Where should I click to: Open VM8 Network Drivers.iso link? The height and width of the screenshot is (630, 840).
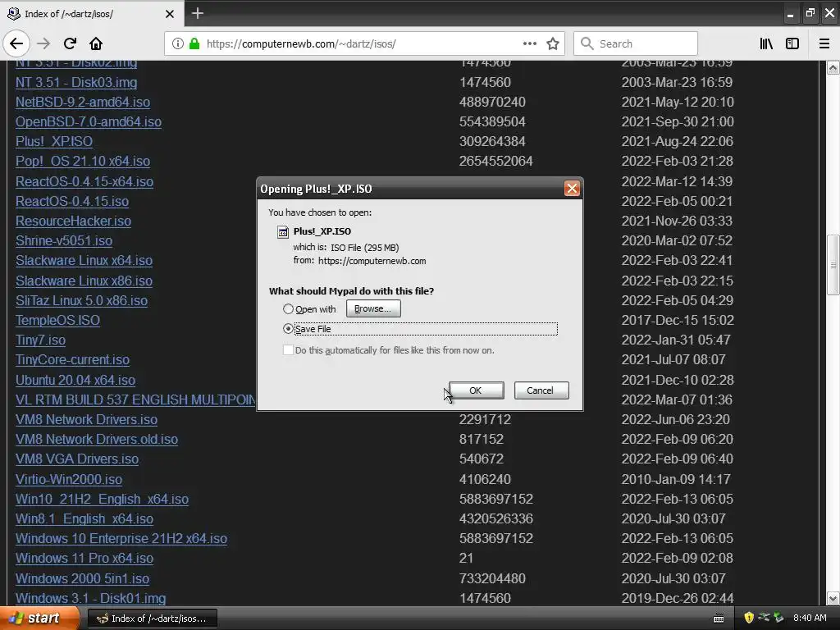pos(86,419)
